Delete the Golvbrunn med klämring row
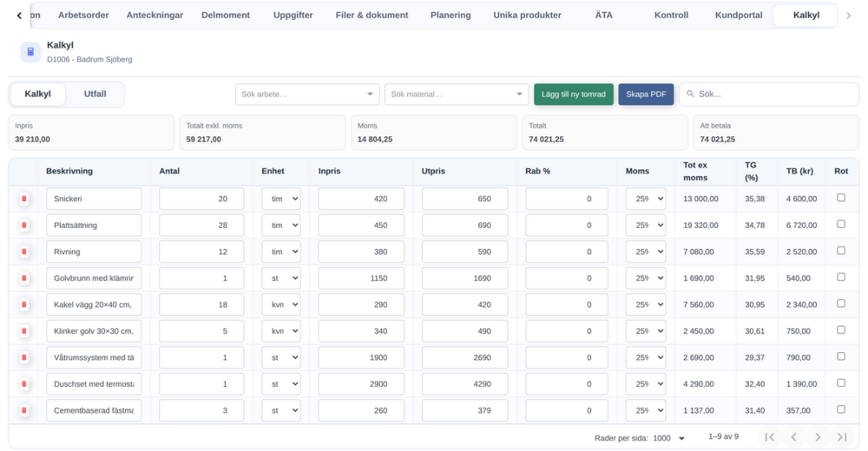Viewport: 868px width, 451px height. click(x=23, y=278)
